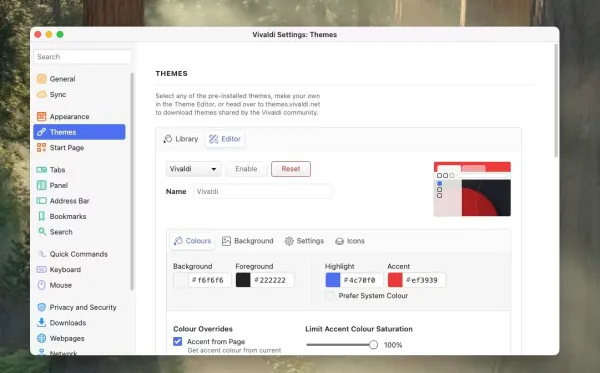Screen dimensions: 600x373
Task: Open the Icons tab label
Action: [355, 241]
